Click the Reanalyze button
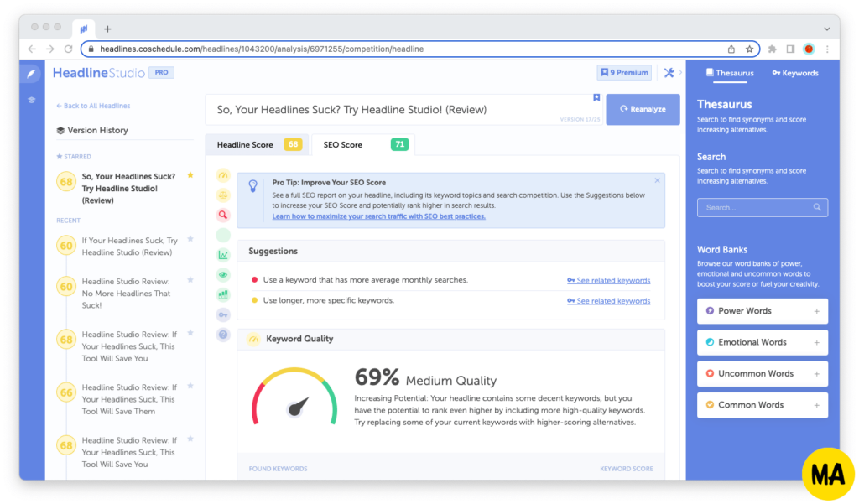The image size is (859, 504). click(x=643, y=110)
